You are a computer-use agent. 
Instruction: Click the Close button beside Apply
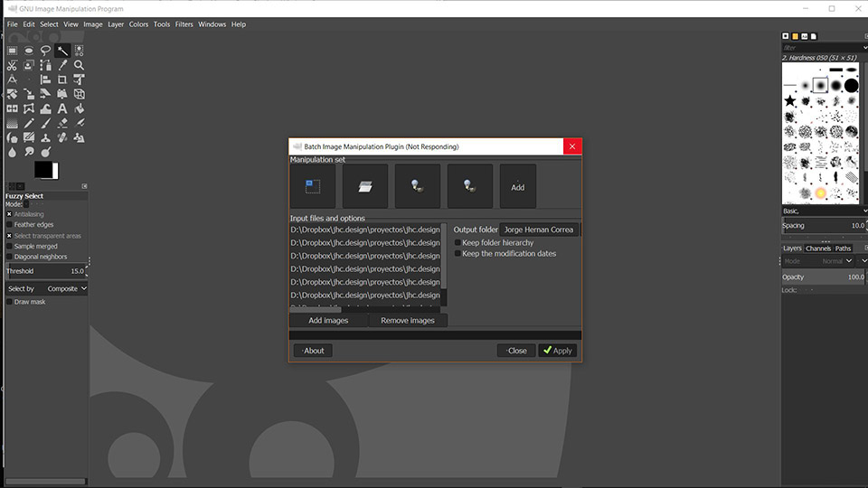point(516,351)
